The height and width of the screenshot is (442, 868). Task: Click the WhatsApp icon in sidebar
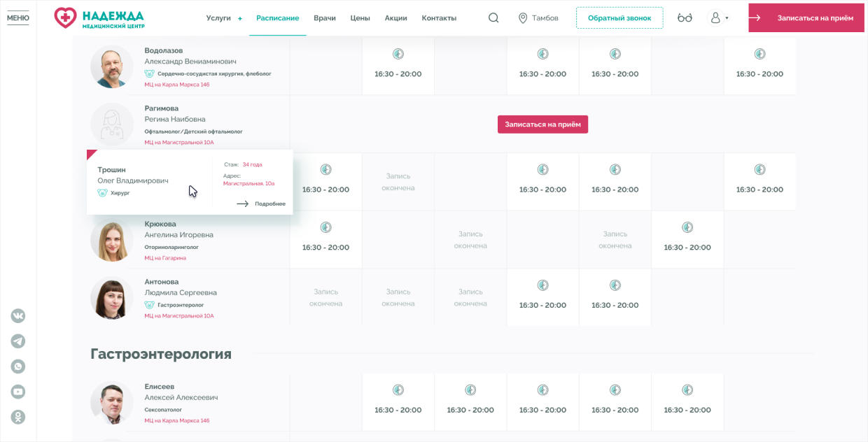coord(18,366)
